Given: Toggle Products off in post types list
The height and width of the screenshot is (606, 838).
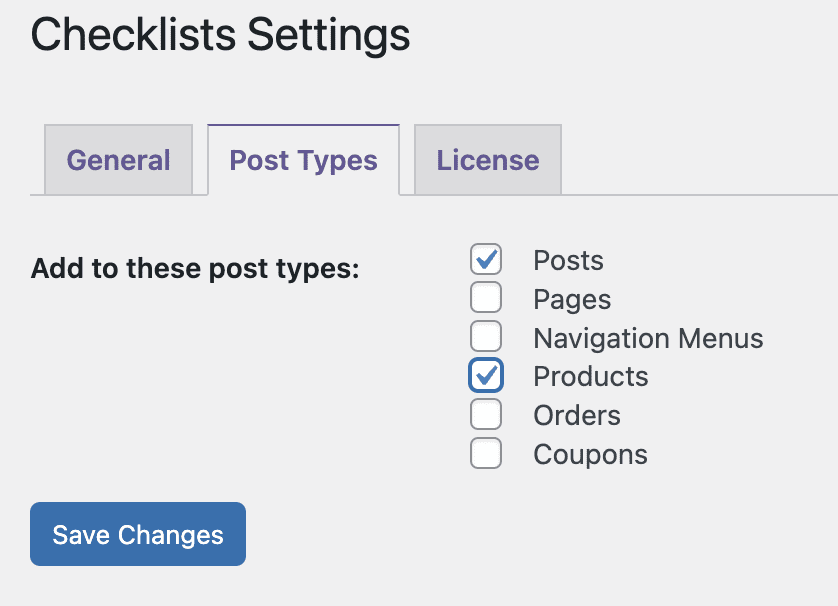Looking at the screenshot, I should (x=486, y=376).
